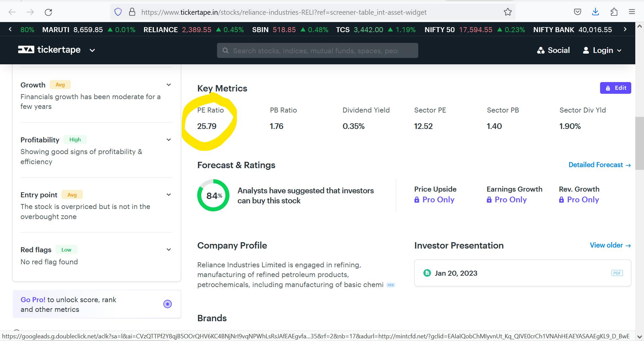Click the Company Profile heading
This screenshot has height=341, width=644.
(x=232, y=246)
